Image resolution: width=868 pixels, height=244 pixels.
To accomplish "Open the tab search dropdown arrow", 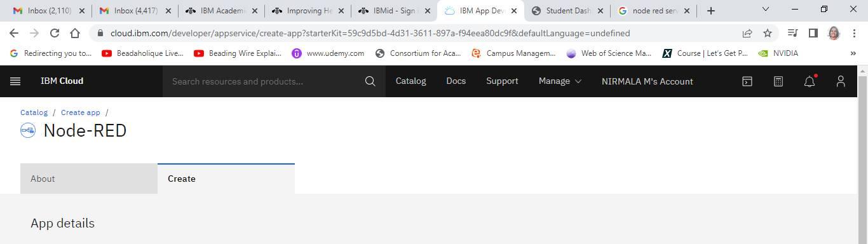I will pos(766,10).
